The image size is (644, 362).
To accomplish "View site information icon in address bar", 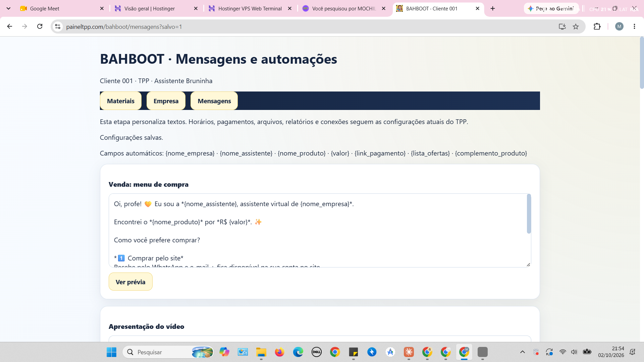I will [x=58, y=26].
